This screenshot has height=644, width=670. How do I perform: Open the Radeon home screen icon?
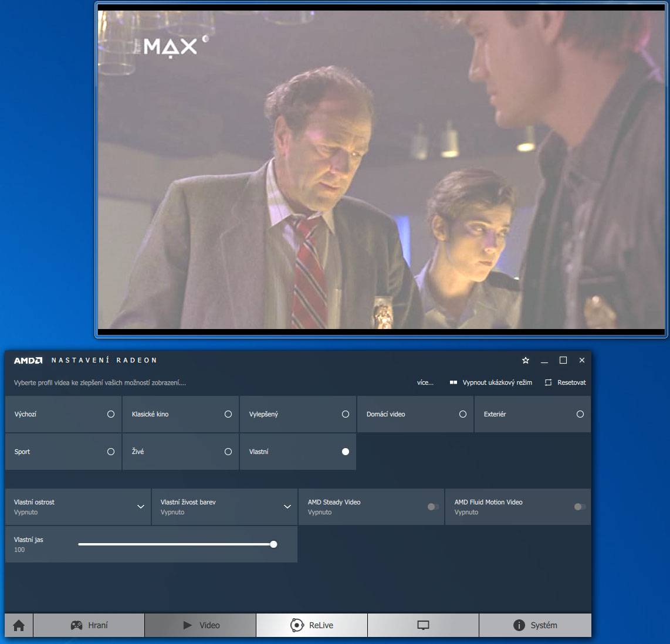(19, 625)
